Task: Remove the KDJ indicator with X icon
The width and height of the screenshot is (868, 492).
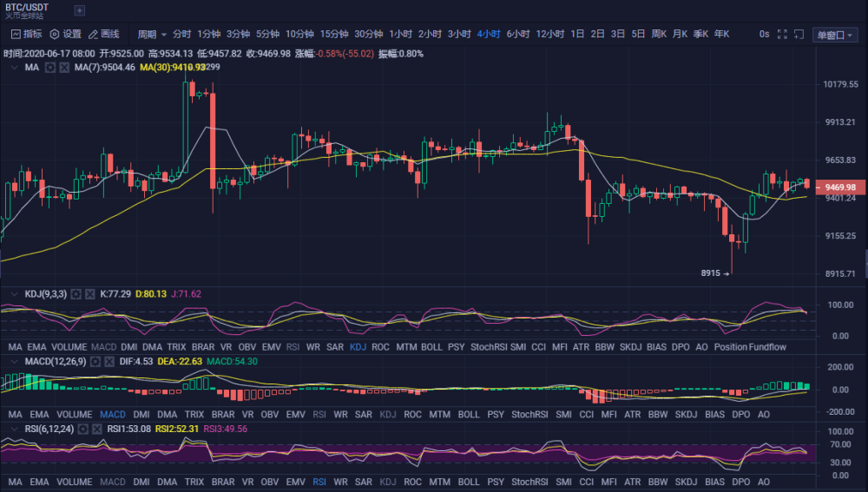Action: click(89, 294)
